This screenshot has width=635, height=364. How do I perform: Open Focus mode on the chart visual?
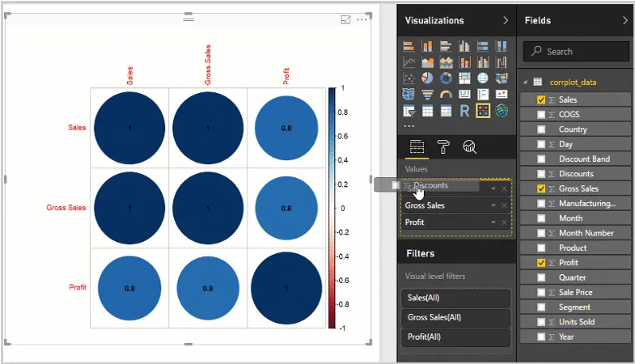pos(346,19)
